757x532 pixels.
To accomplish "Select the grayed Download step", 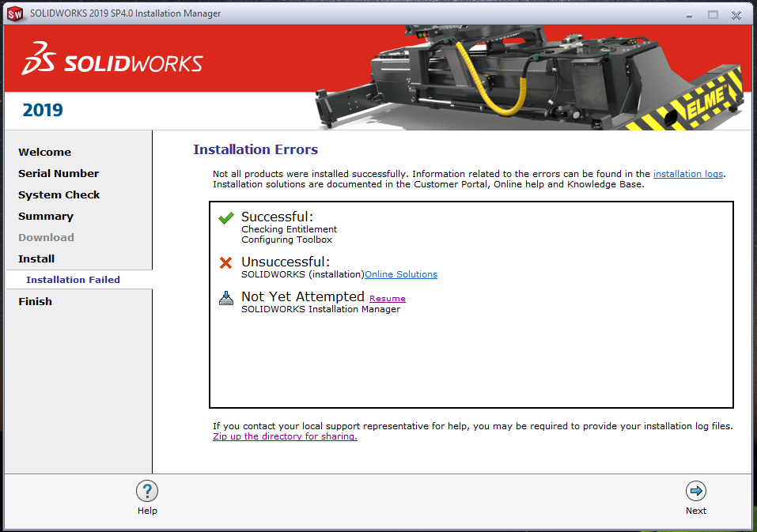I will pyautogui.click(x=46, y=237).
